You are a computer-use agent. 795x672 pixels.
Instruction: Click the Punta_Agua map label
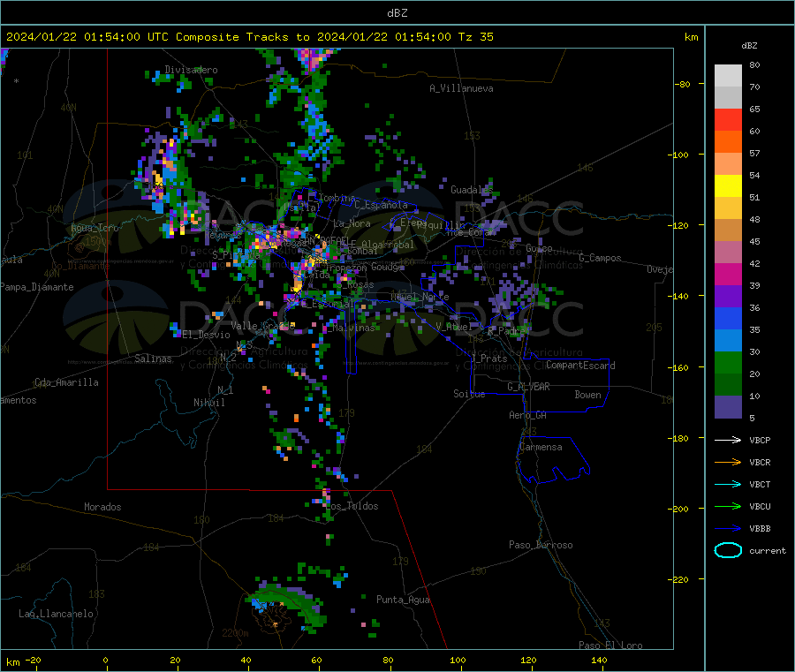(403, 600)
